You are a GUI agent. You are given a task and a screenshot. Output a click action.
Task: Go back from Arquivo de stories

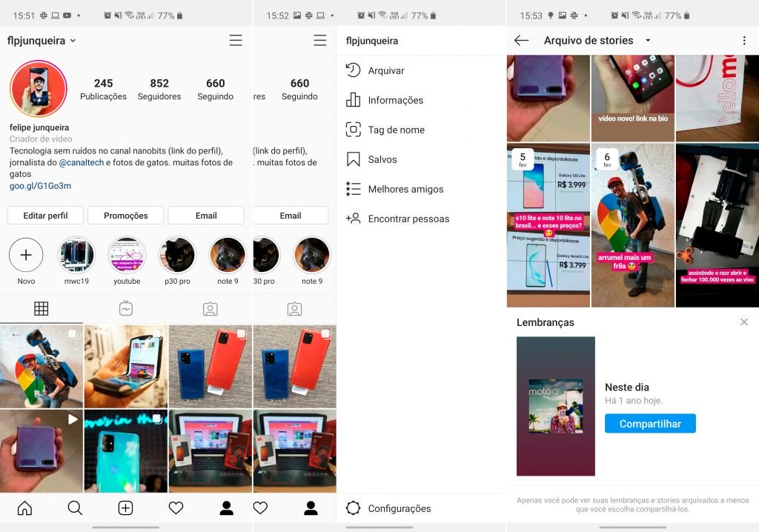521,40
